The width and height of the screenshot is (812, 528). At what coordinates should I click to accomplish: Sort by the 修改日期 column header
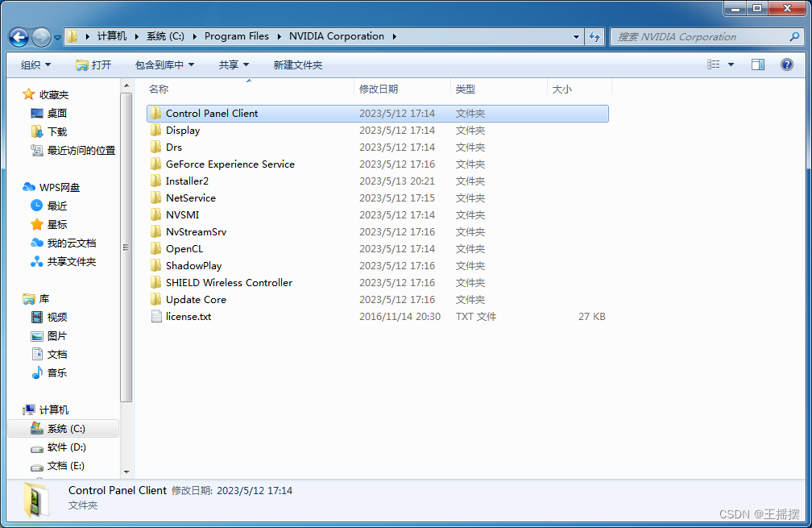[403, 89]
